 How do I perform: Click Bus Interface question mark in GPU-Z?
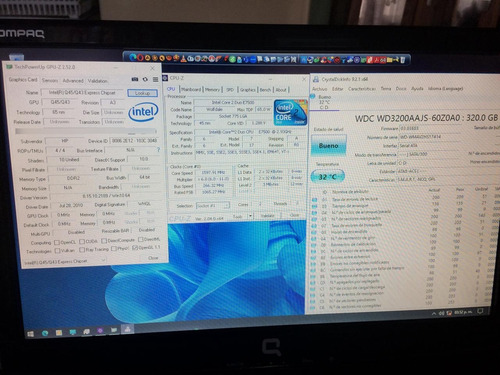158,150
